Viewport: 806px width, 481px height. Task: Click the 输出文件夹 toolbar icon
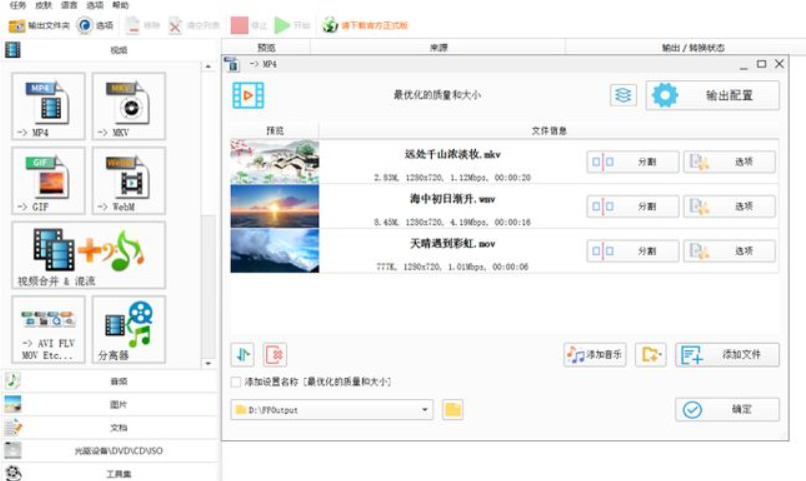pyautogui.click(x=39, y=25)
